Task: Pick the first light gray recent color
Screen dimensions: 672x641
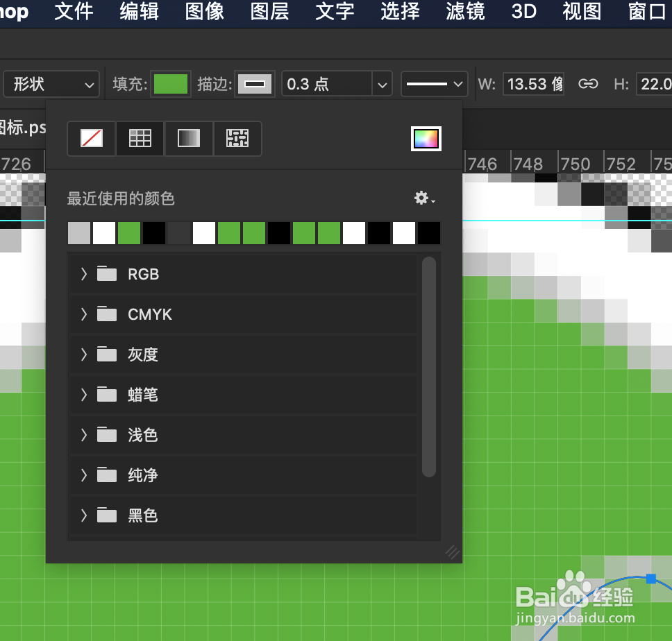Action: coord(79,233)
